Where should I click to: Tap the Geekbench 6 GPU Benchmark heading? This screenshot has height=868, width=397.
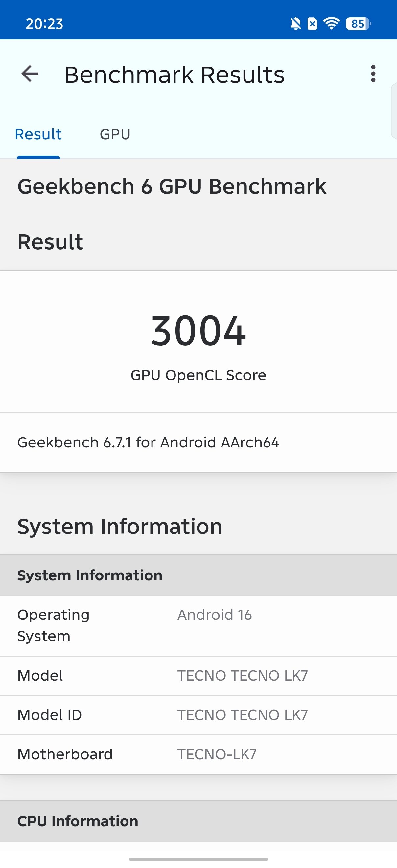click(172, 186)
